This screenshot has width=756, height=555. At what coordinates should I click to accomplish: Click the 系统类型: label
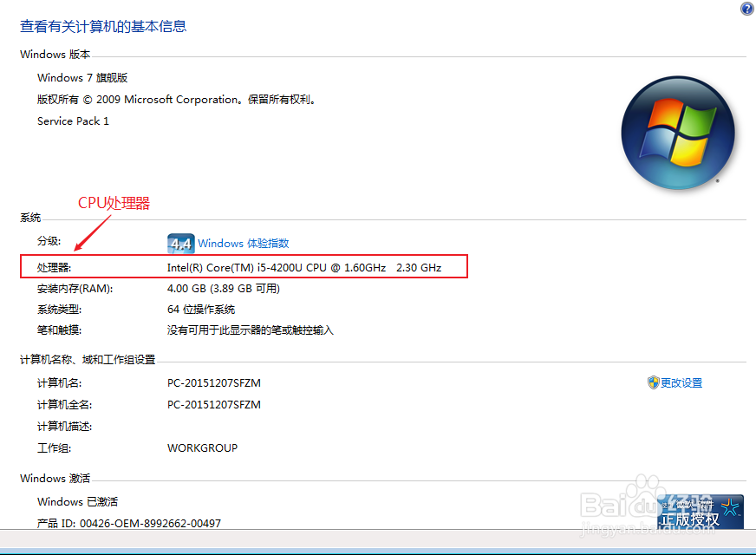(x=59, y=309)
